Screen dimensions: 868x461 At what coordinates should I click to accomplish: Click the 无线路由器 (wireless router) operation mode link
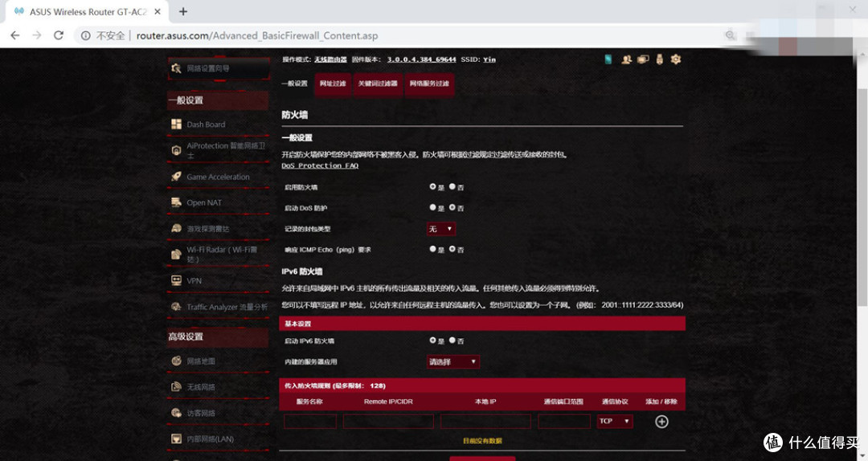[x=330, y=59]
